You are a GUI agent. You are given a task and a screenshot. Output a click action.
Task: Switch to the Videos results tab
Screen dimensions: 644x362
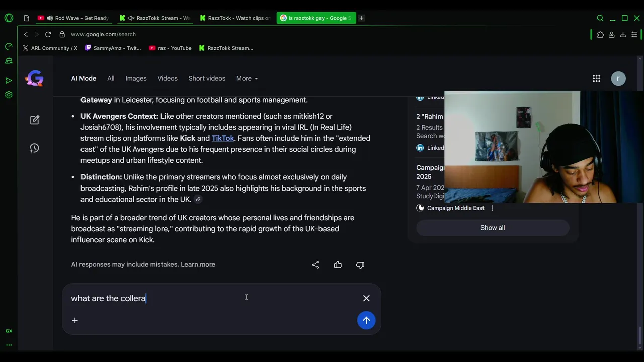click(x=168, y=78)
